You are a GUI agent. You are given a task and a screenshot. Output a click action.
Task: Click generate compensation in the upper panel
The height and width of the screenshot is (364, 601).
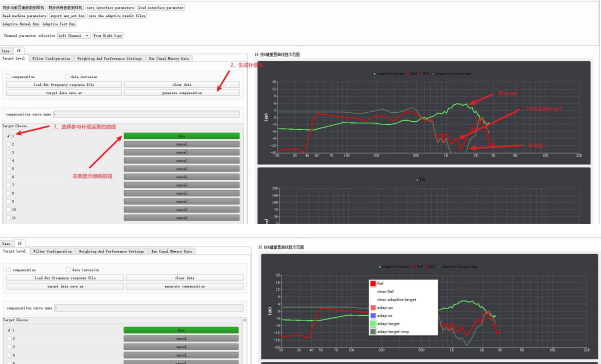[182, 93]
